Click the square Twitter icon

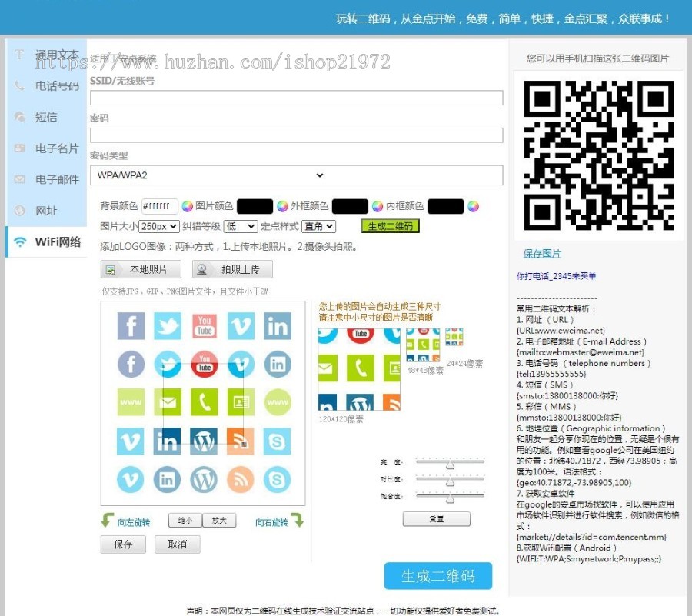point(168,326)
